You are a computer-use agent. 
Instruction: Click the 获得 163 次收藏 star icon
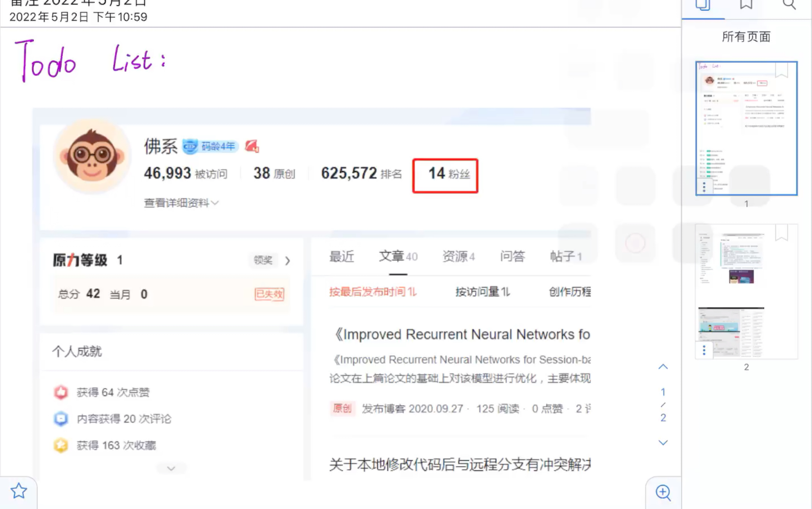coord(61,445)
